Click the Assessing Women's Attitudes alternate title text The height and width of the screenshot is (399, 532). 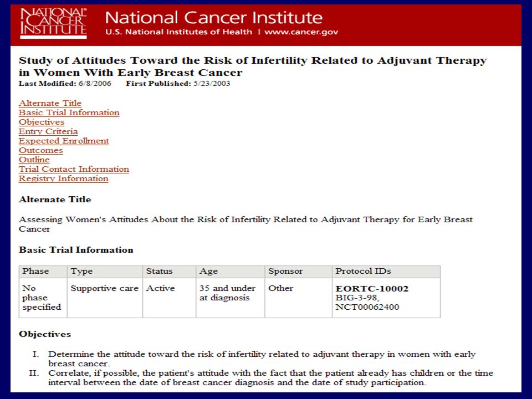(x=245, y=224)
